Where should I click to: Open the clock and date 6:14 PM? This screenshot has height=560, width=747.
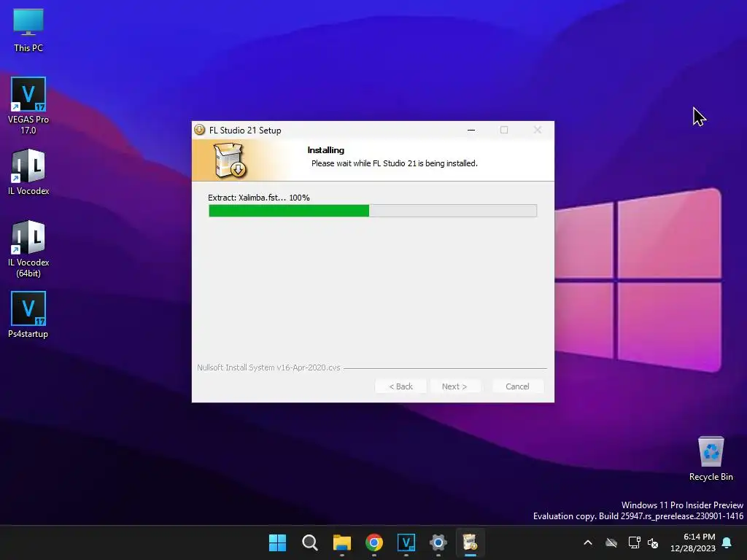tap(693, 542)
